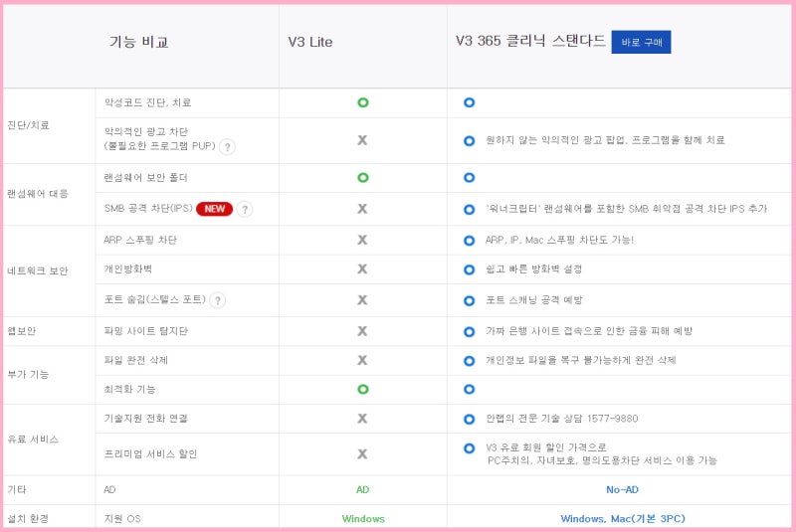Click green circle in 랜섬웨어 보안 폴더 row
The height and width of the screenshot is (532, 796).
click(362, 178)
